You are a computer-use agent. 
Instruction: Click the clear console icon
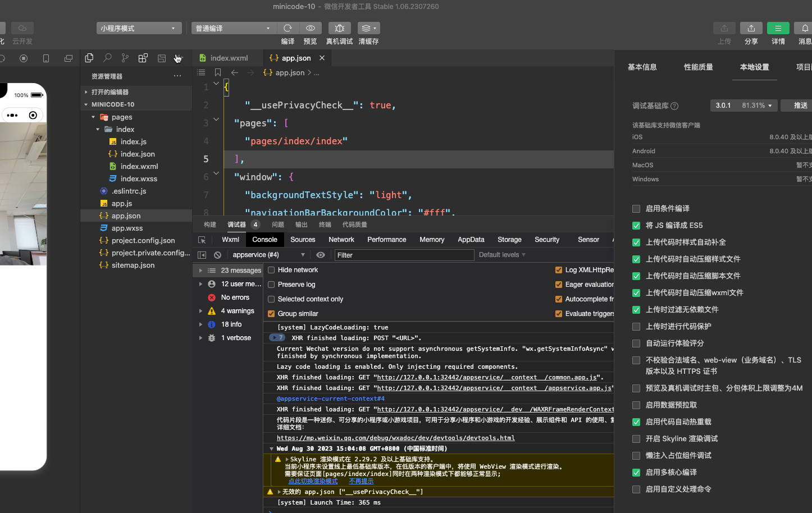217,255
